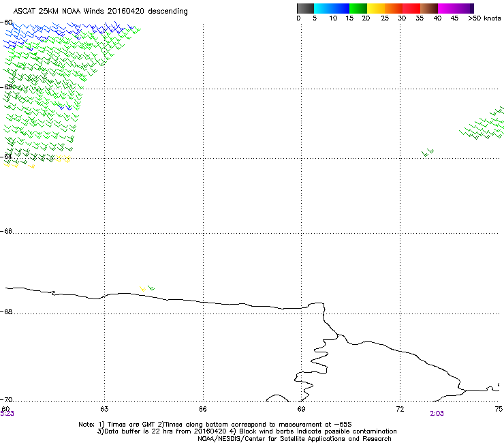Click the '10' legend scale number

(x=333, y=18)
